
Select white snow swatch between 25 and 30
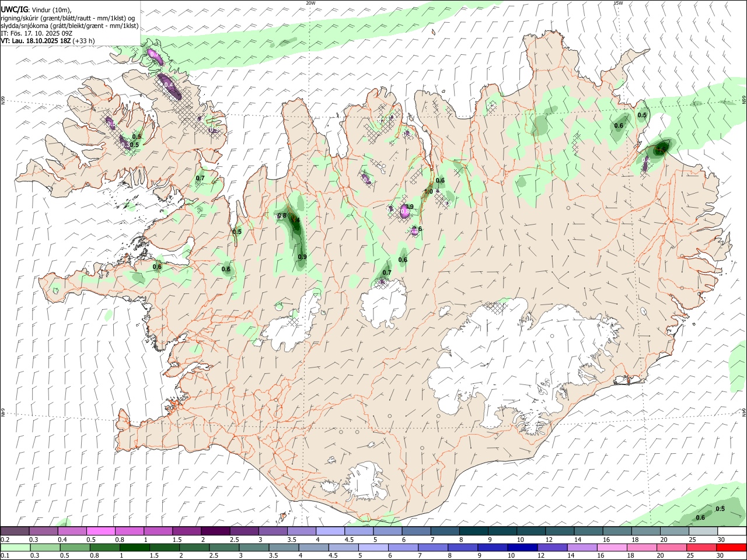pyautogui.click(x=703, y=531)
